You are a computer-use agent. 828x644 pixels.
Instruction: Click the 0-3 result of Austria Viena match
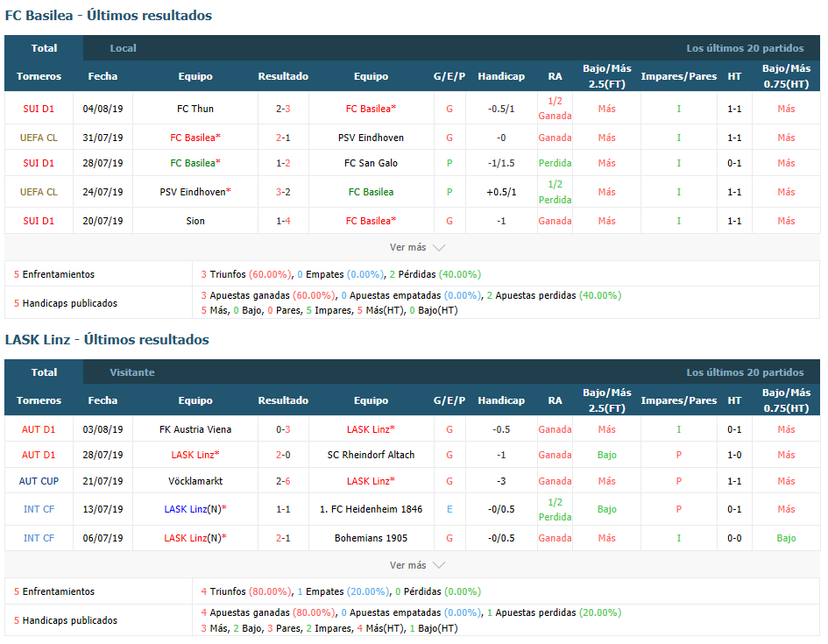point(283,429)
